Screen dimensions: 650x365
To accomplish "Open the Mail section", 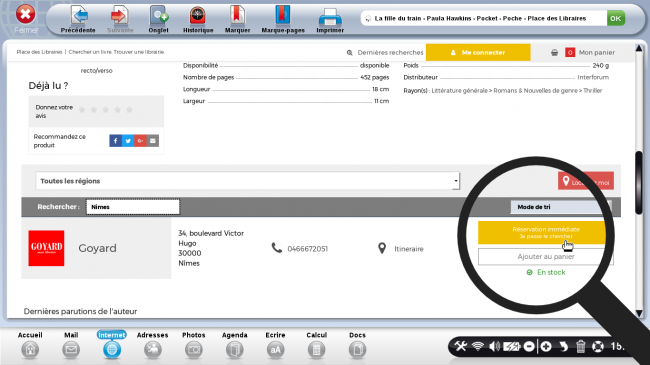I will pyautogui.click(x=71, y=345).
